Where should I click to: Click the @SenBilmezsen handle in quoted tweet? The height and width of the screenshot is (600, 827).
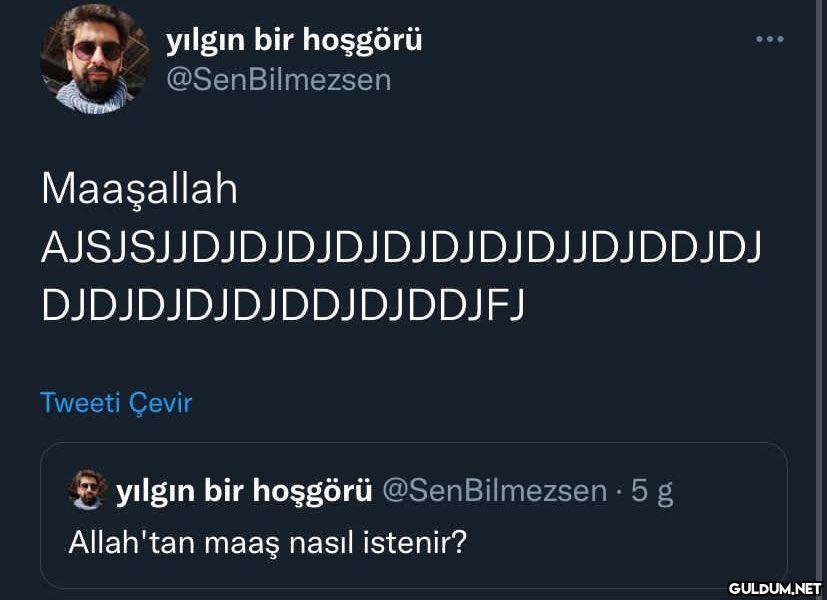coord(495,490)
